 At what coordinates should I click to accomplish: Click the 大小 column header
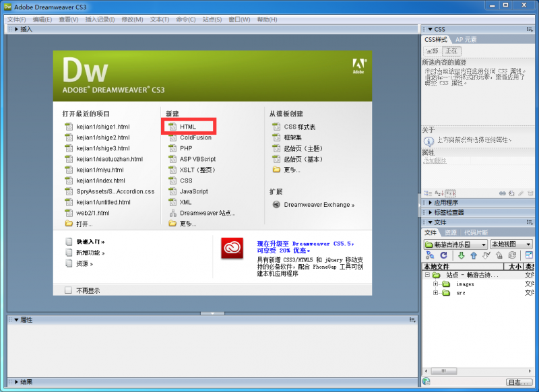point(513,267)
